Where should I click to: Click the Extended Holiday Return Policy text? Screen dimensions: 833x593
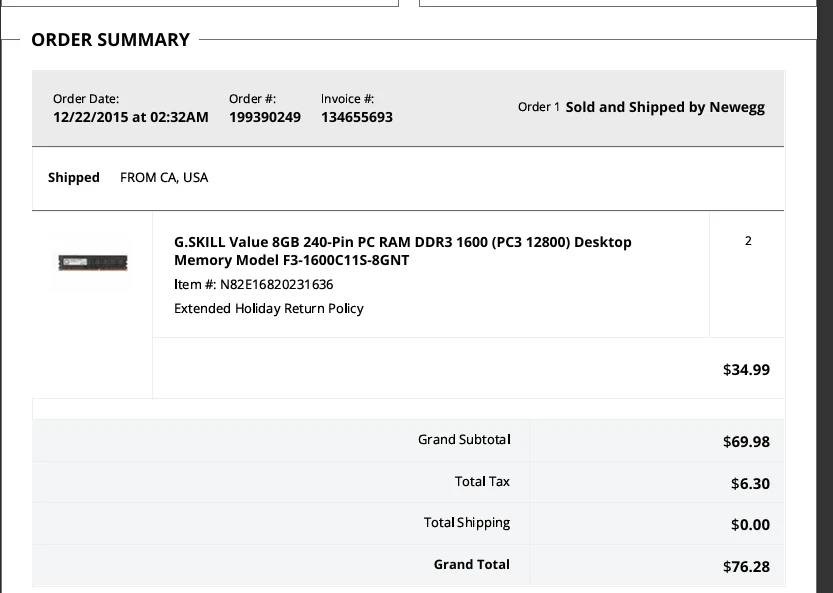(268, 309)
